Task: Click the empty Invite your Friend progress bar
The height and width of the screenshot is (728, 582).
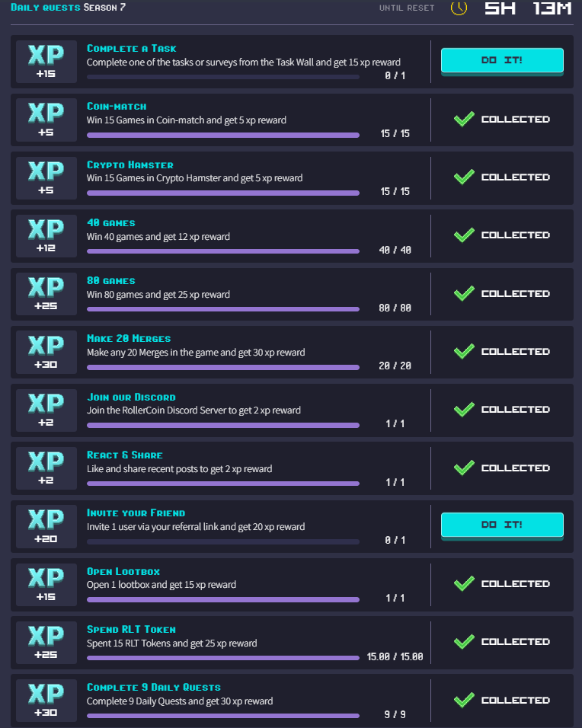Action: click(x=223, y=542)
